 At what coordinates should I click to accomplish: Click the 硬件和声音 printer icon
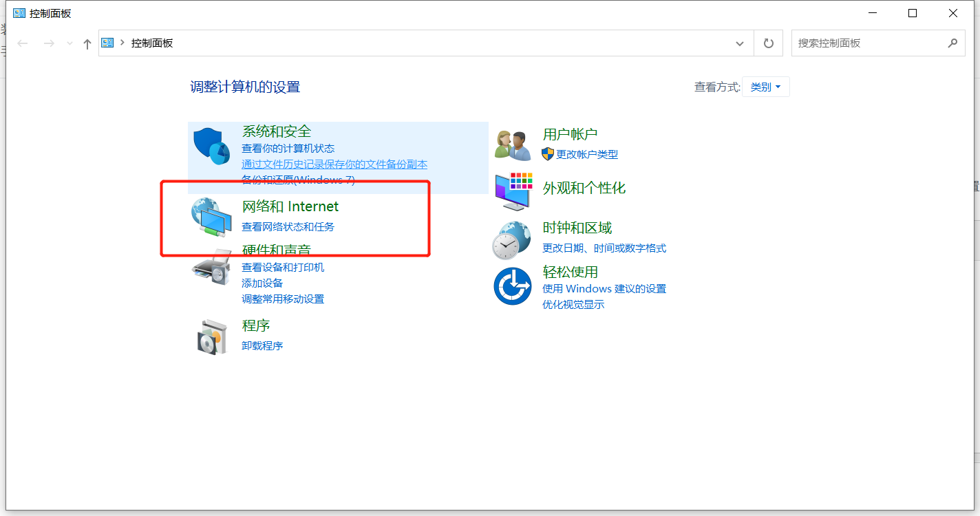211,268
